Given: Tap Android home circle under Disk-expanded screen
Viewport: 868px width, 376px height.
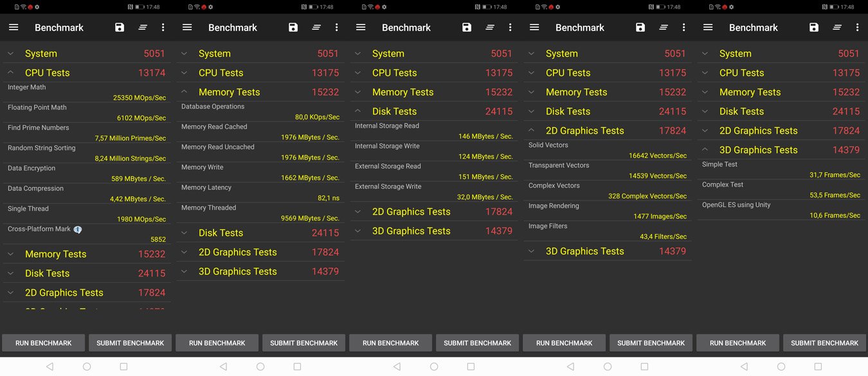Looking at the screenshot, I should (x=434, y=366).
